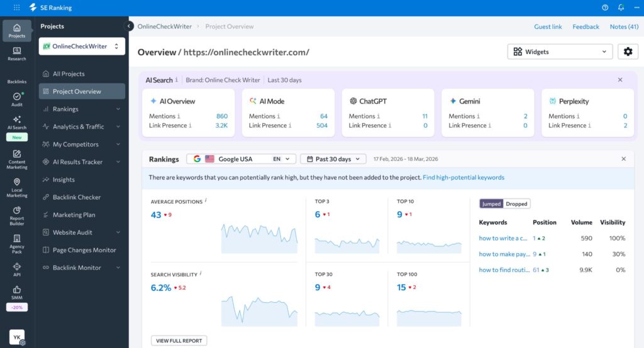This screenshot has height=348, width=644.
Task: Click the -20% SMM badge
Action: tap(17, 307)
